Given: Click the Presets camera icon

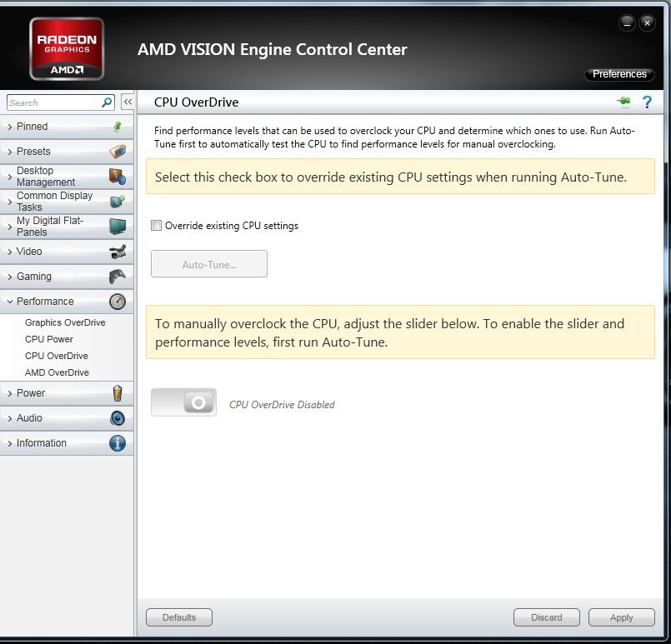Looking at the screenshot, I should point(118,151).
